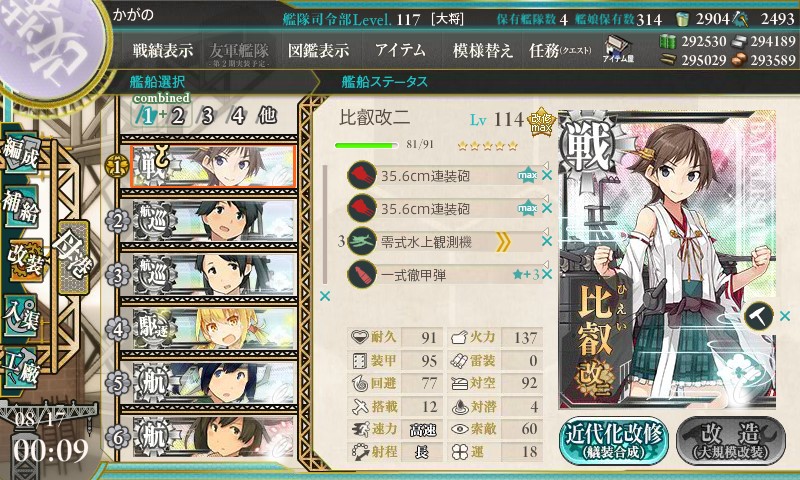Open the 工廠 factory sidebar icon
This screenshot has height=480, width=800.
[20, 367]
